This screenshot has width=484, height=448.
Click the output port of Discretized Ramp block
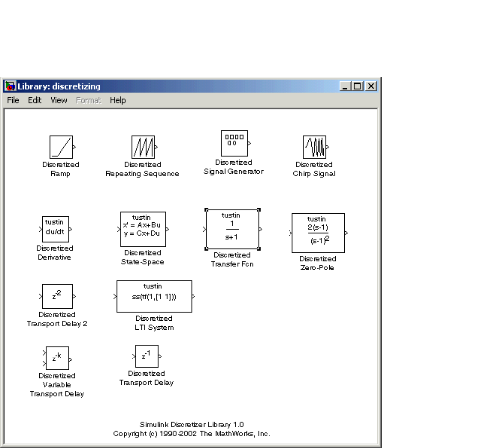[74, 147]
